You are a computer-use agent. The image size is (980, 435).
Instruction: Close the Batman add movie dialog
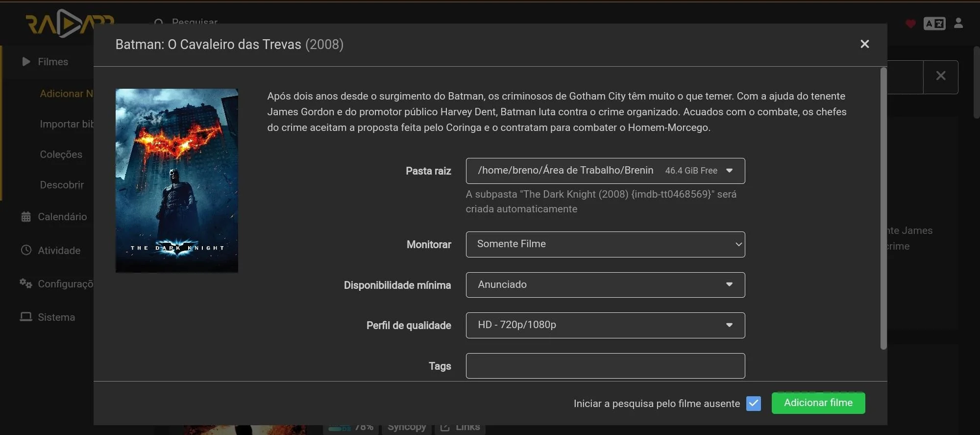point(864,44)
